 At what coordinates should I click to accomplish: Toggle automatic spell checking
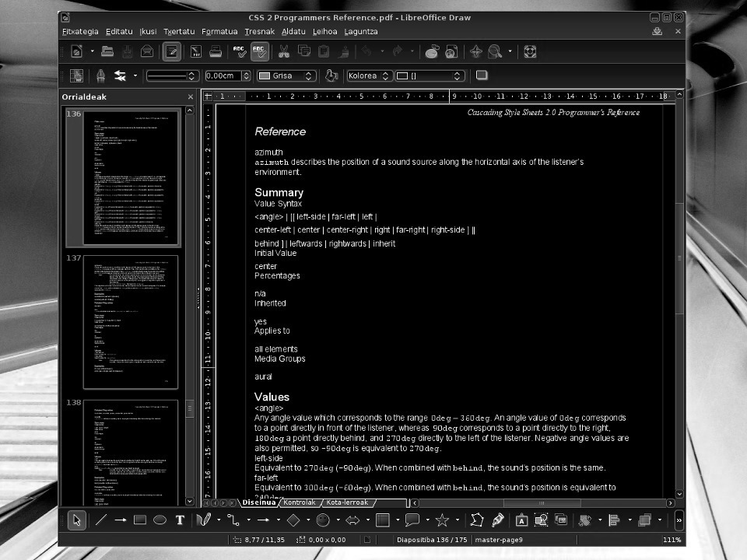coord(260,51)
